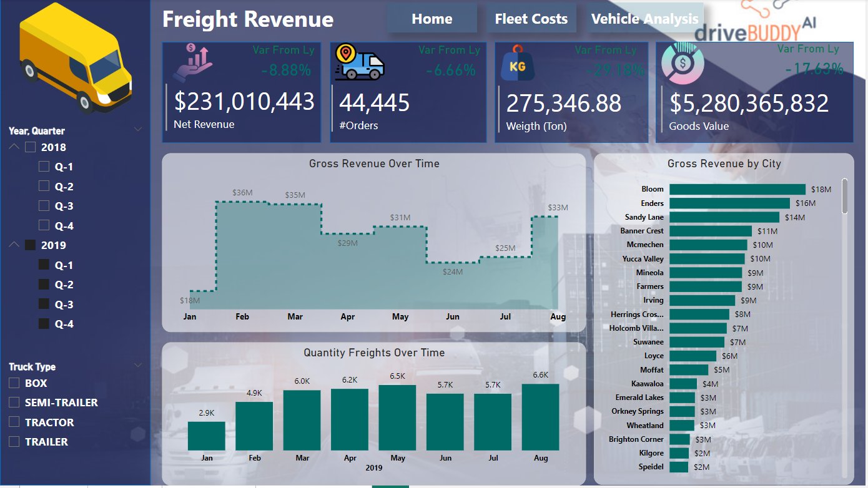Collapse the 2018 year tree node

(14, 148)
